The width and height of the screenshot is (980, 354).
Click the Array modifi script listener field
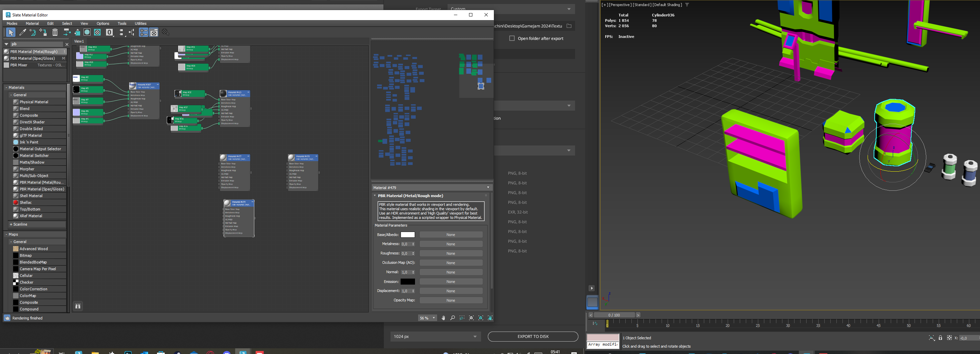(603, 345)
